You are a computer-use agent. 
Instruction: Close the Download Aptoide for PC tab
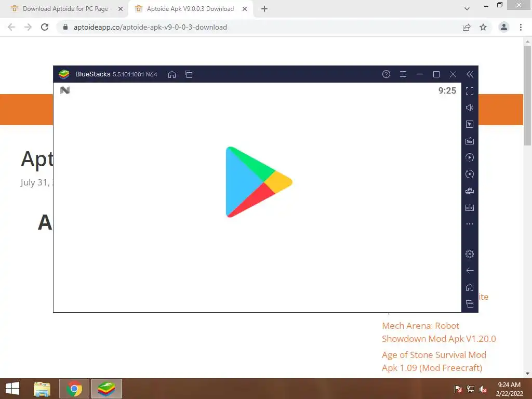(x=121, y=9)
